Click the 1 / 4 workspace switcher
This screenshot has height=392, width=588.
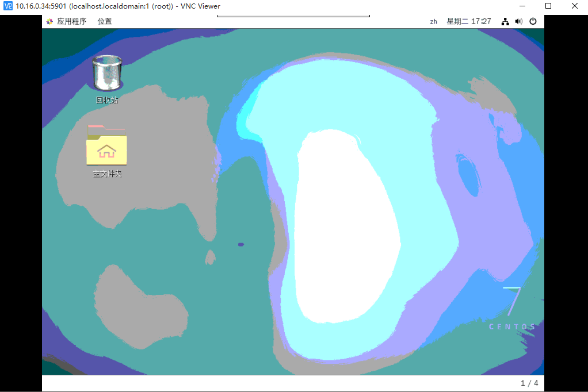[529, 383]
